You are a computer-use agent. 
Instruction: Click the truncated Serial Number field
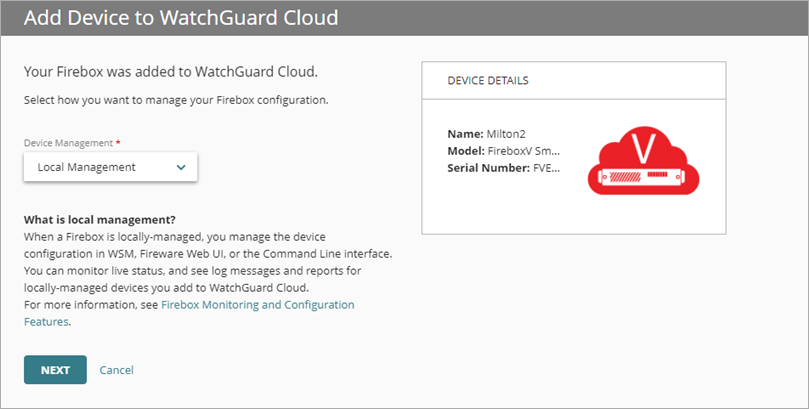coord(504,167)
